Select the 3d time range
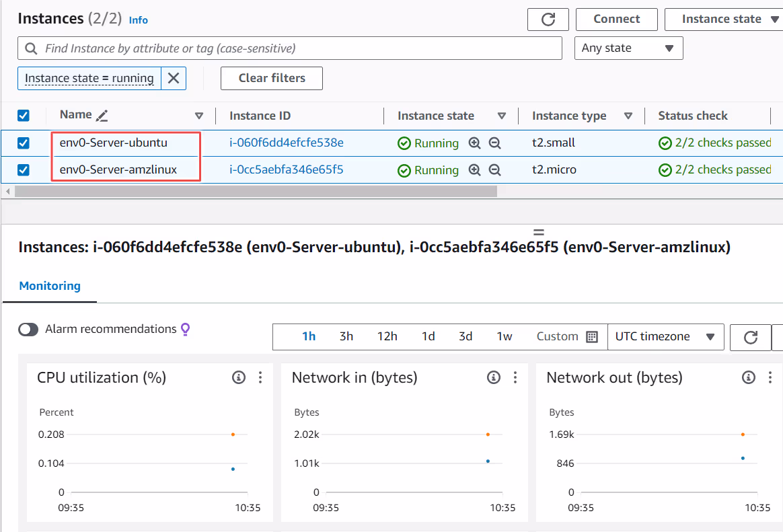 [x=465, y=336]
